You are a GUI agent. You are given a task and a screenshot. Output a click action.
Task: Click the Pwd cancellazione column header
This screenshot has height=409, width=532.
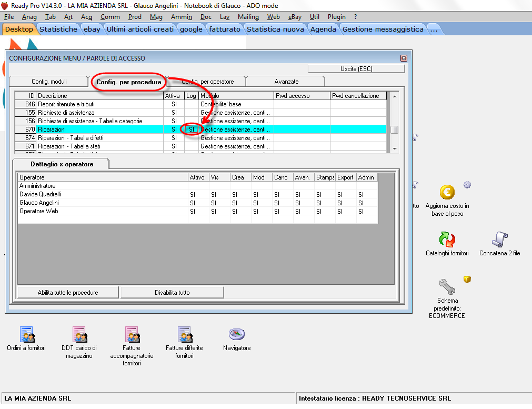coord(358,96)
